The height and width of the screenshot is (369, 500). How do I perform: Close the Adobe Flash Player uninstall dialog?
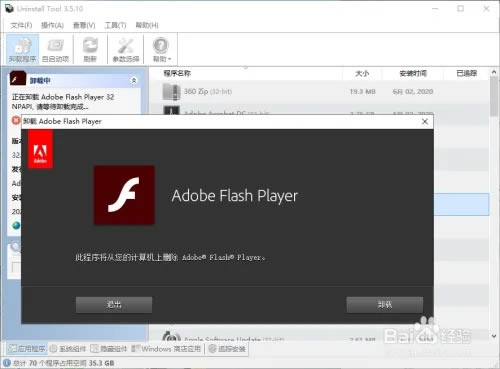tap(425, 121)
